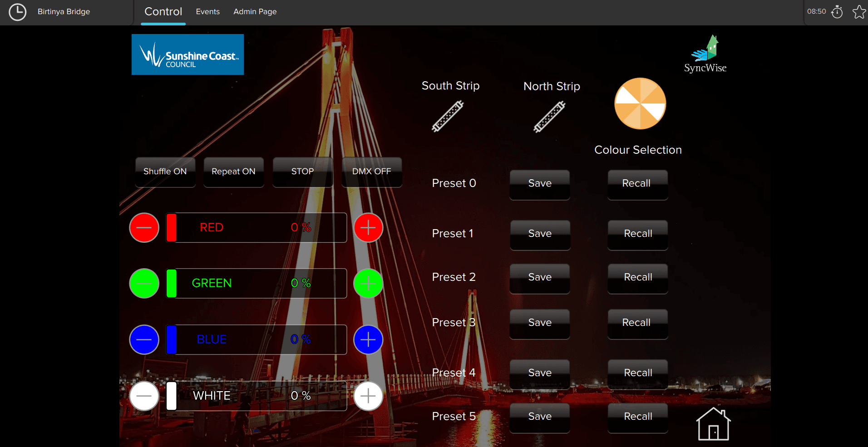Image resolution: width=868 pixels, height=447 pixels.
Task: Toggle the Repeat ON button
Action: 233,172
